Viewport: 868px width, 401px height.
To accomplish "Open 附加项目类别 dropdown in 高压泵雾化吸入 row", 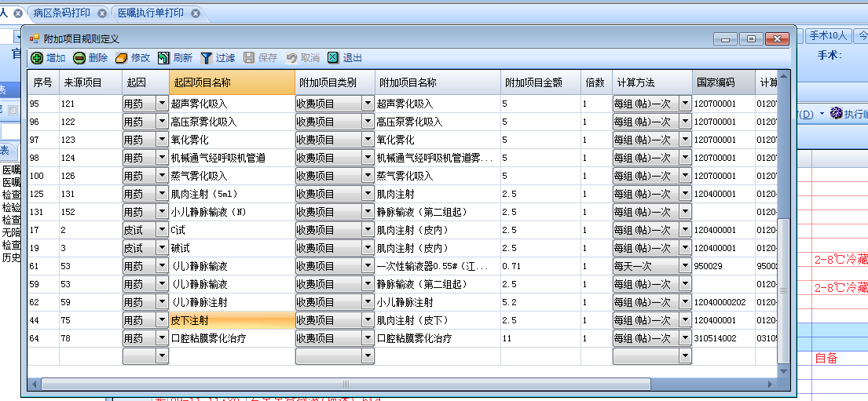I will [368, 122].
